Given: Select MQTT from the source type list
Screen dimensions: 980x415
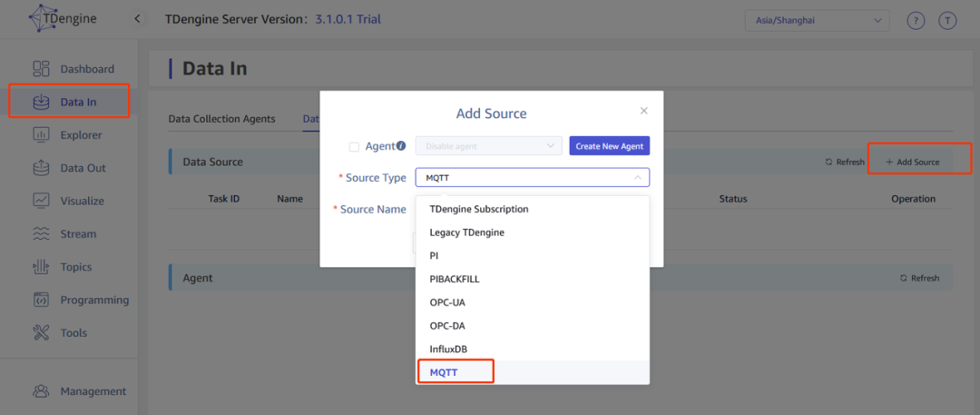Looking at the screenshot, I should coord(444,372).
